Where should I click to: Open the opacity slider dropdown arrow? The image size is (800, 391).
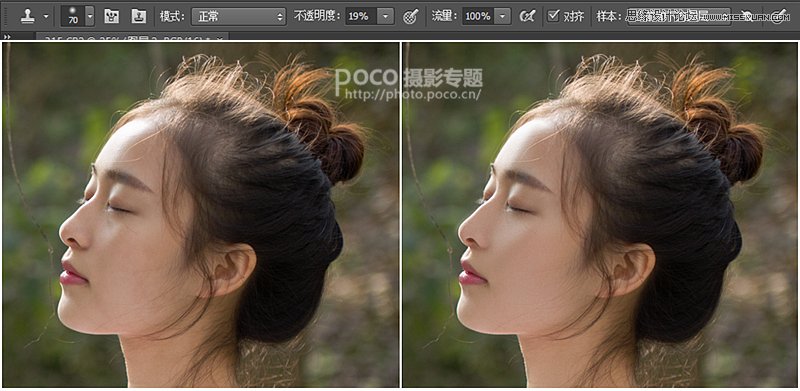click(385, 16)
